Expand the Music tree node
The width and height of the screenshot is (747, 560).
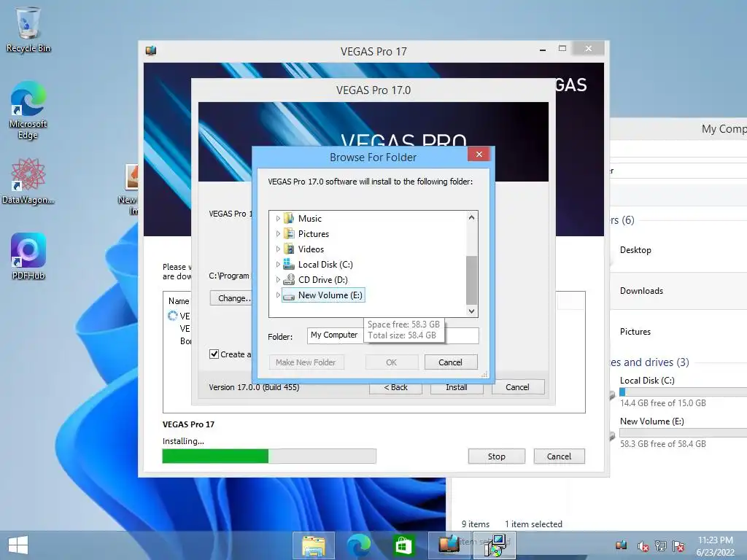click(278, 219)
